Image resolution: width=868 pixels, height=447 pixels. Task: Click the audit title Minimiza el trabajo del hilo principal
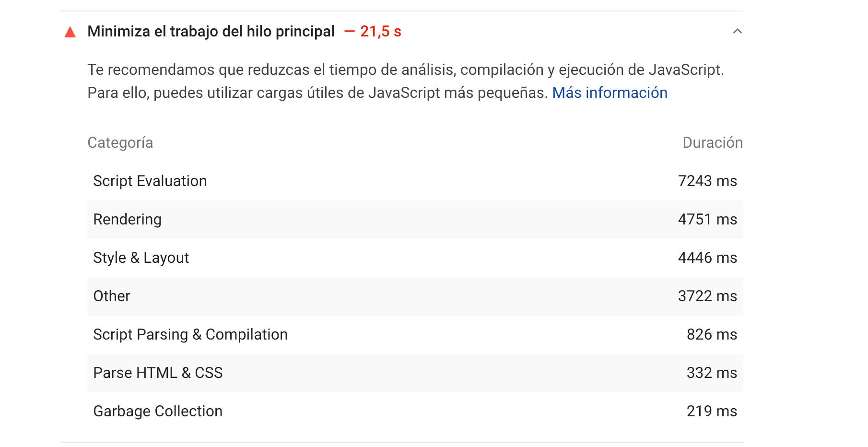click(x=211, y=31)
